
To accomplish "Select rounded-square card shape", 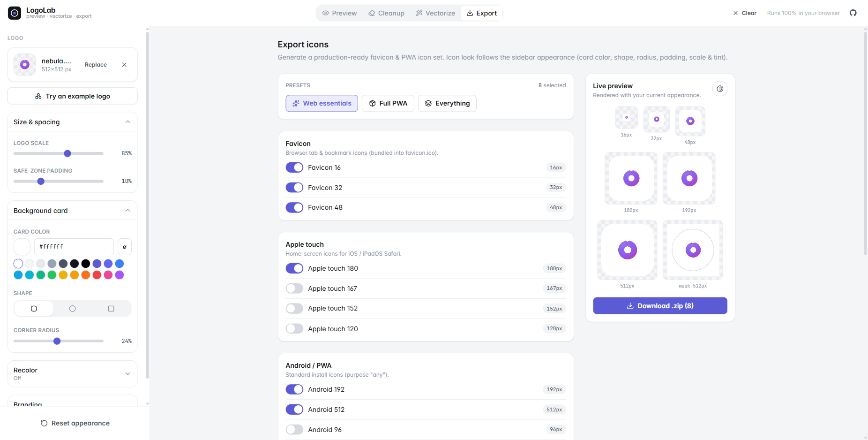I will click(x=34, y=309).
